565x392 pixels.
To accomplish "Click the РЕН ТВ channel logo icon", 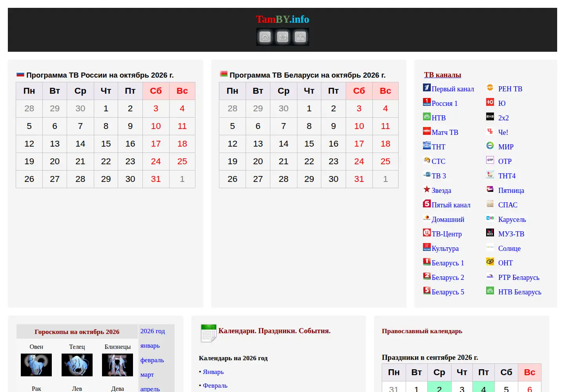I will tap(490, 87).
